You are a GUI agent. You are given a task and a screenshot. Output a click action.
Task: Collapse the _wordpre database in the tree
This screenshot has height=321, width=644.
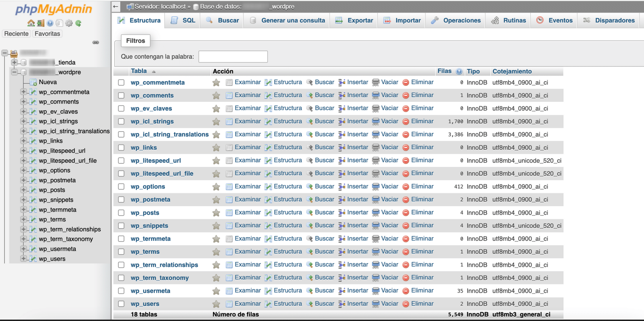(14, 72)
